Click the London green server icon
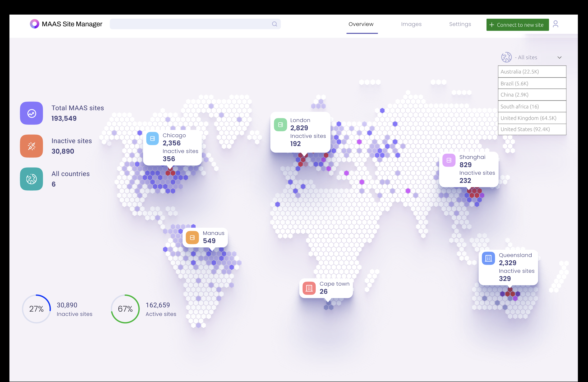Screen dimensions: 588x382 pyautogui.click(x=280, y=124)
